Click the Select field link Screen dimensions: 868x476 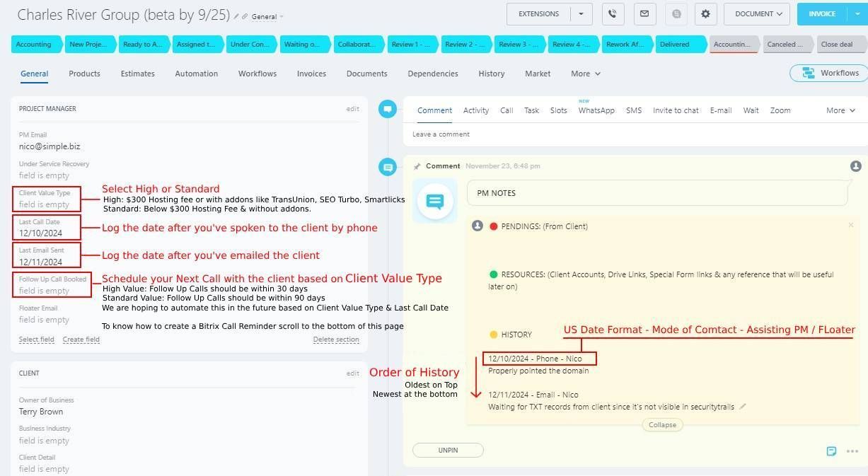pos(37,339)
